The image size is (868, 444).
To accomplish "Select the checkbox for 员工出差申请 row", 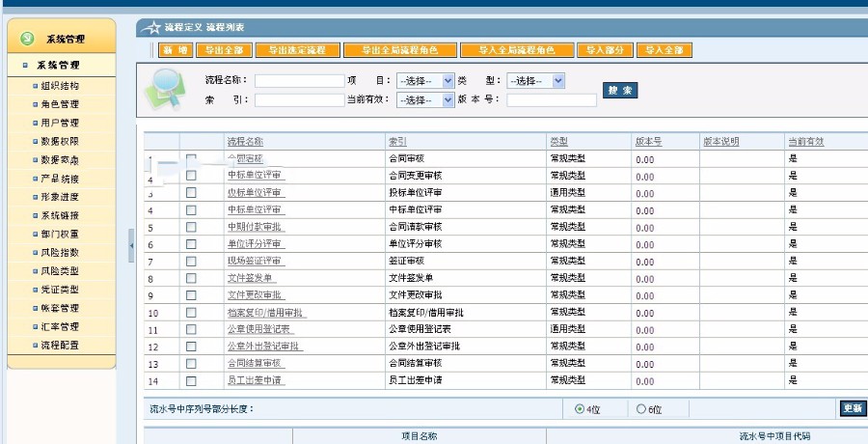I will pos(191,381).
